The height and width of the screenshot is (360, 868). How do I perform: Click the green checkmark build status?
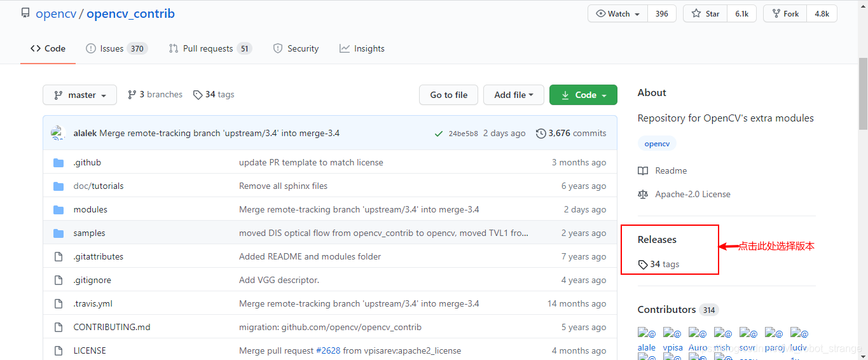pyautogui.click(x=438, y=134)
